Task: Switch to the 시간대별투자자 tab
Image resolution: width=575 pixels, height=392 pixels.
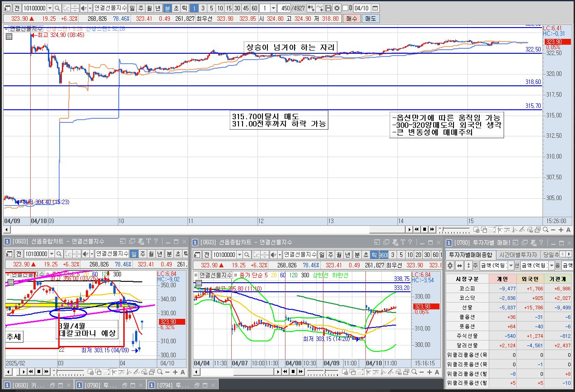Action: (518, 255)
